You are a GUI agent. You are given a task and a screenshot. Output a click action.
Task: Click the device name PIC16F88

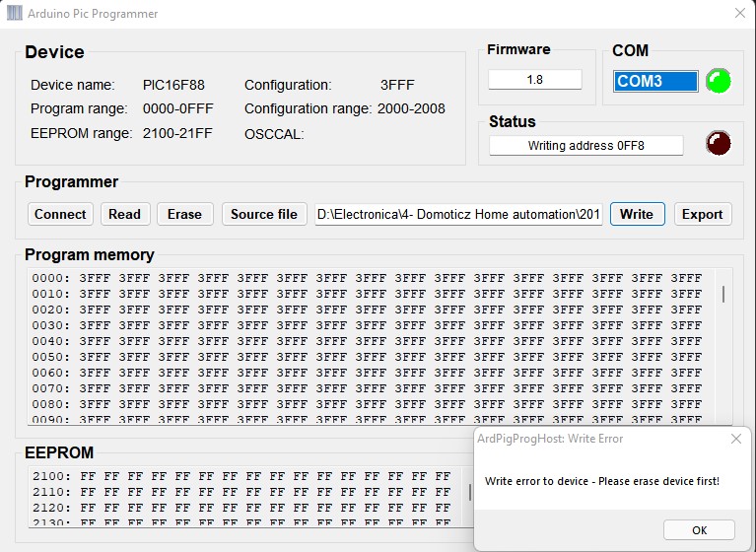click(x=173, y=85)
